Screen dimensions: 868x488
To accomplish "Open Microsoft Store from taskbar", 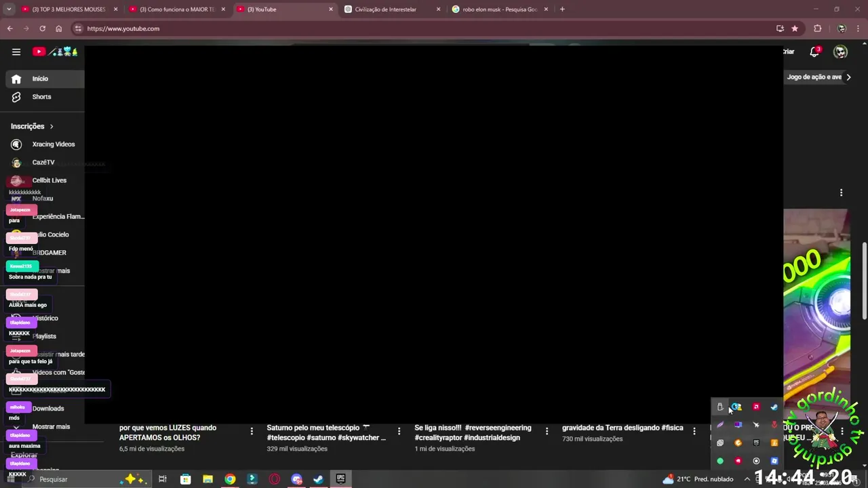I will click(x=185, y=479).
